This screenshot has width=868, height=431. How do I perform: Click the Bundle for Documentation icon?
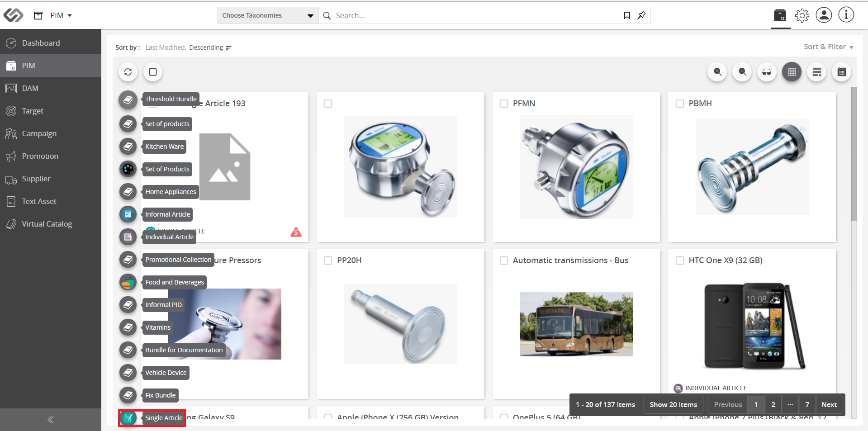coord(128,350)
